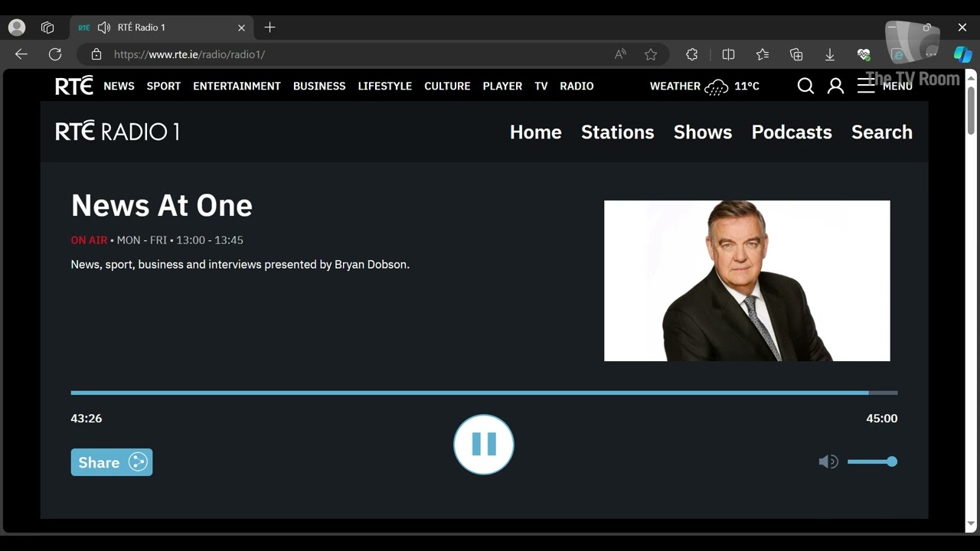
Task: Toggle Split screen view
Action: pyautogui.click(x=728, y=54)
